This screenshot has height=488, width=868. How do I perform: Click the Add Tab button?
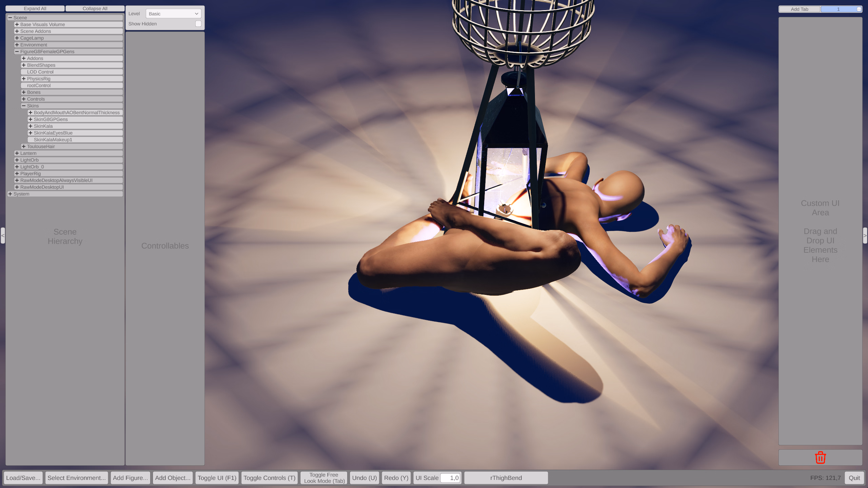point(799,9)
